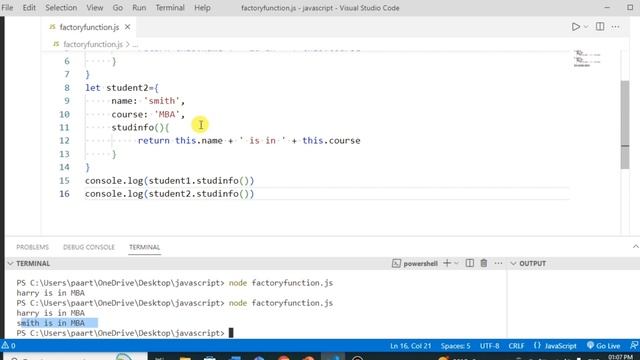The image size is (640, 360).
Task: Click the warnings count in status bar
Action: coord(9,346)
